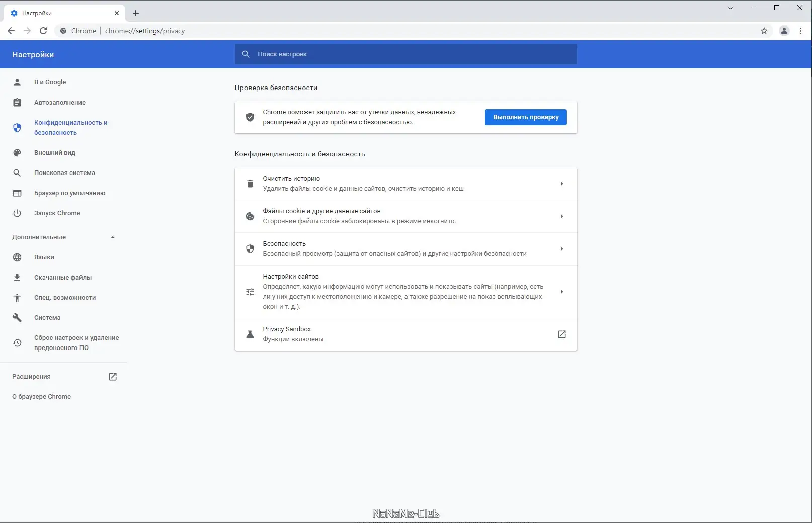The width and height of the screenshot is (812, 523).
Task: Click the globe icon for Языки
Action: (17, 257)
